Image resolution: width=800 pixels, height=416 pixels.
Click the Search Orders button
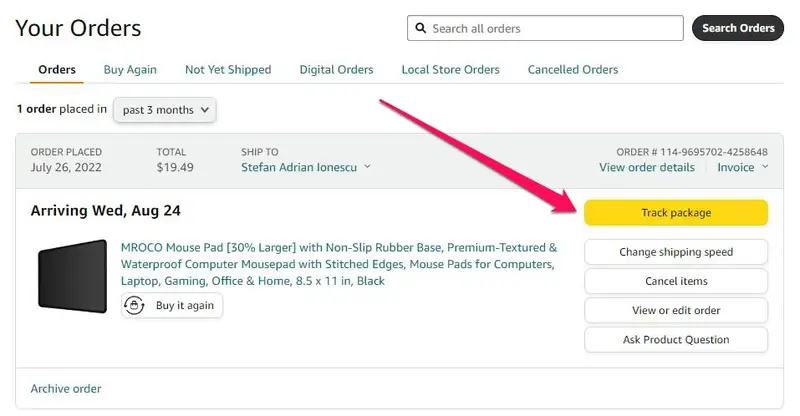coord(738,28)
